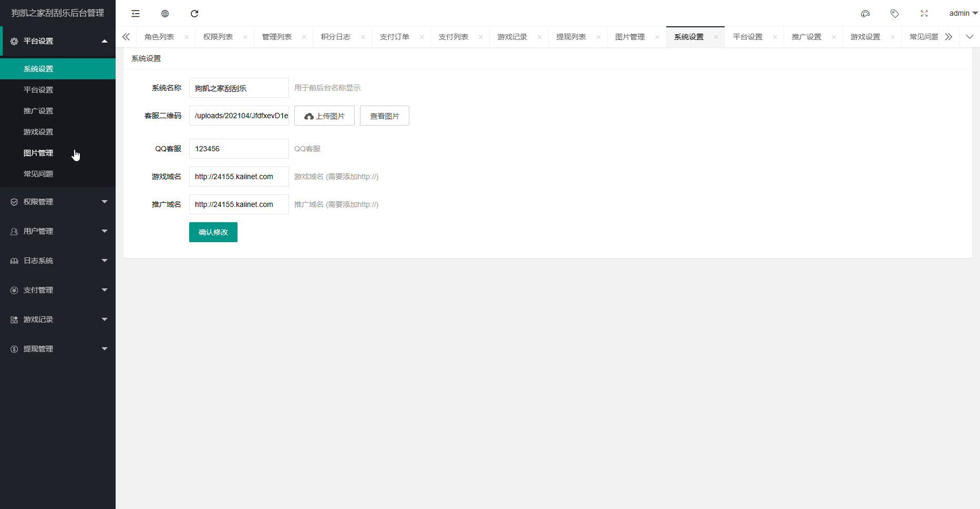The height and width of the screenshot is (509, 980).
Task: Select 系统设置 in the sidebar submenu
Action: (58, 69)
